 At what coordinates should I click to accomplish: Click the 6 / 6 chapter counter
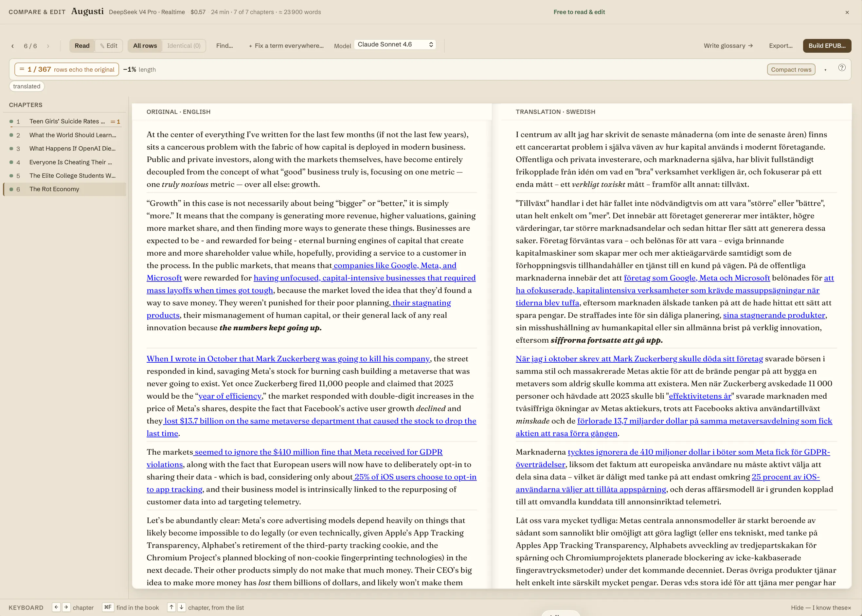tap(30, 46)
